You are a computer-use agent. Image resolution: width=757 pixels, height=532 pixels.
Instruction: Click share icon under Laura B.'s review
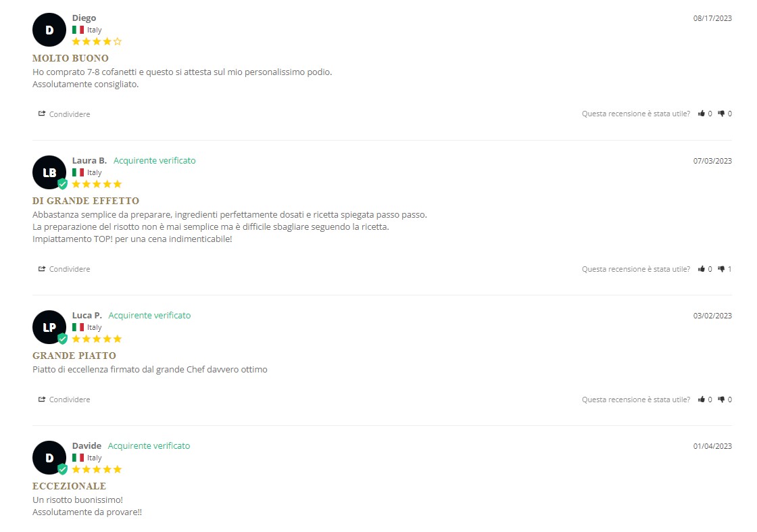(42, 269)
